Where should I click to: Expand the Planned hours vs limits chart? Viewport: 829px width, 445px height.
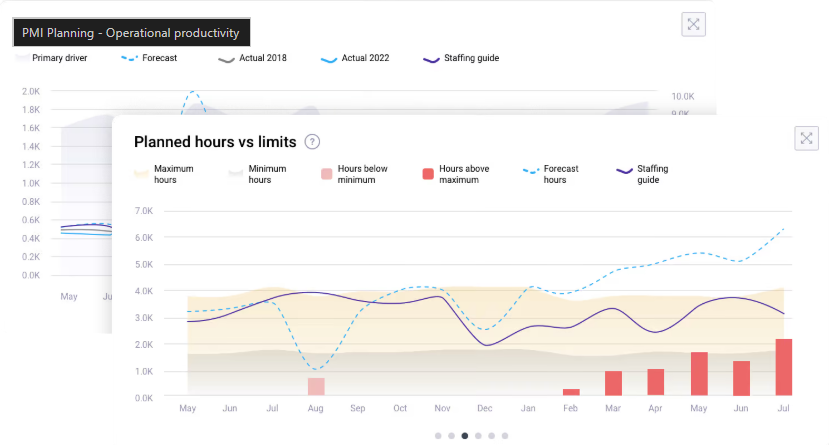[x=806, y=139]
